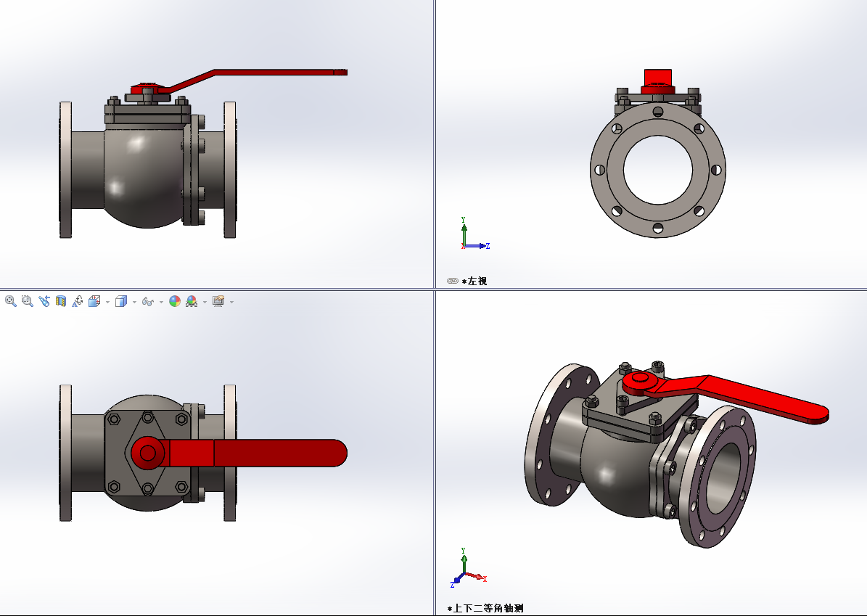Expand the View Orientation dropdown arrow

107,302
